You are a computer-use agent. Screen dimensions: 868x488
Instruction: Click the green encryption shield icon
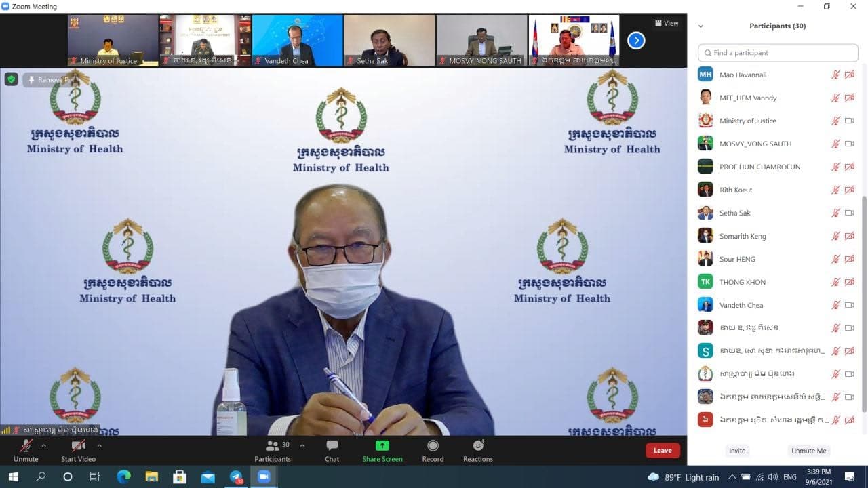click(11, 79)
